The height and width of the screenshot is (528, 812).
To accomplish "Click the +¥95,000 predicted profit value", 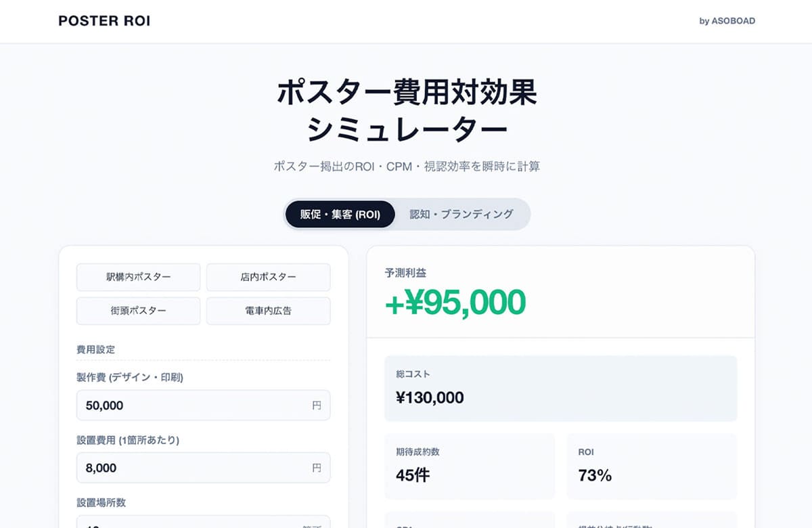I will (455, 303).
